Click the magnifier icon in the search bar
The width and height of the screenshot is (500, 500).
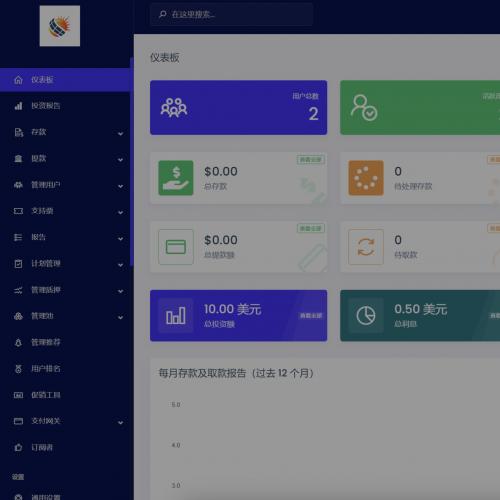(163, 14)
